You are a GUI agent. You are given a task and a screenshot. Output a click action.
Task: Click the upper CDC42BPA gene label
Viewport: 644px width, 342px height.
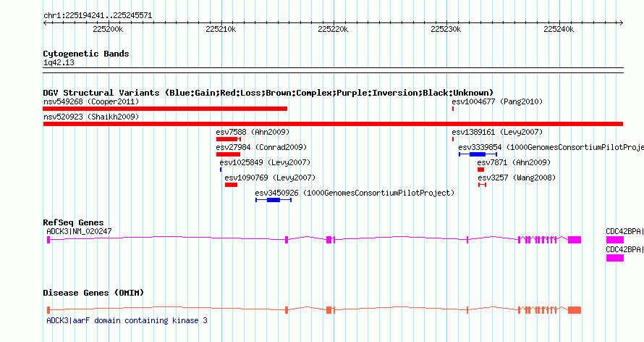click(x=624, y=231)
